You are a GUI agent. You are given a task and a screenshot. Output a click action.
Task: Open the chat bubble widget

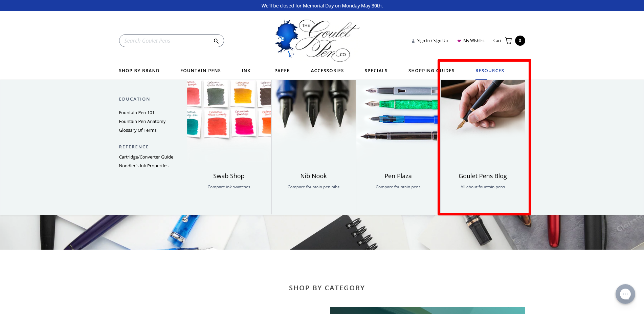point(625,294)
